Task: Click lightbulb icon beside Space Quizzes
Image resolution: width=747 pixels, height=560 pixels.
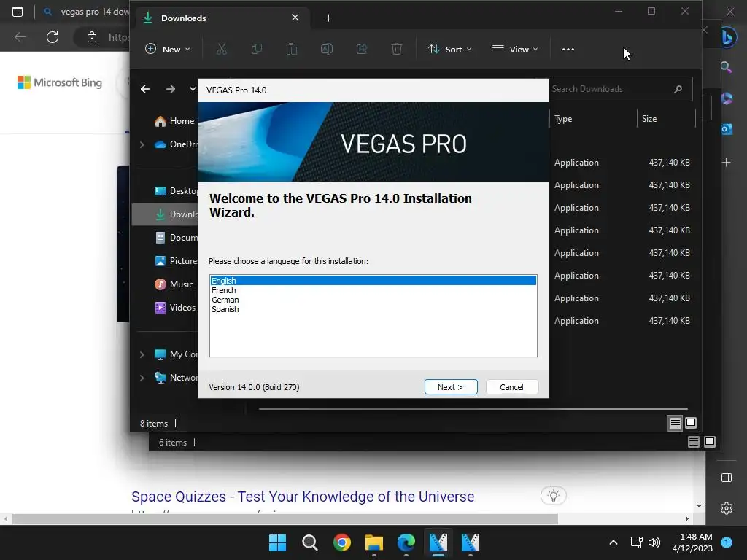Action: (554, 496)
